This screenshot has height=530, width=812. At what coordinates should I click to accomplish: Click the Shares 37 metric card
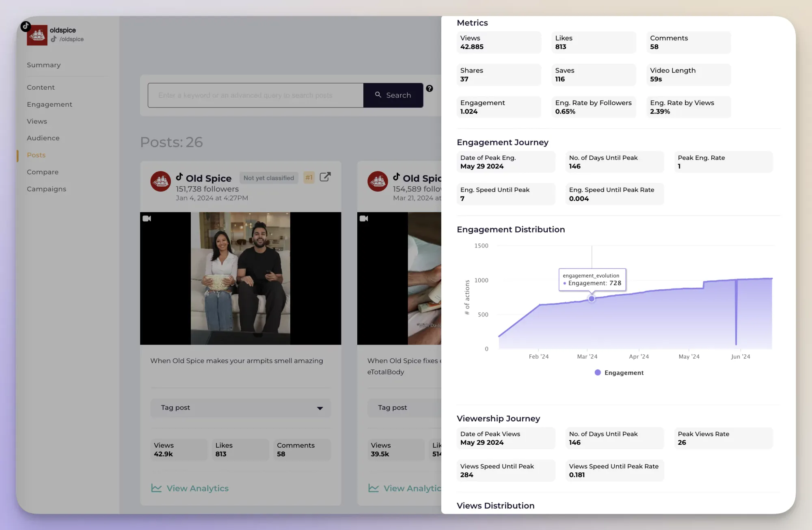click(x=499, y=75)
